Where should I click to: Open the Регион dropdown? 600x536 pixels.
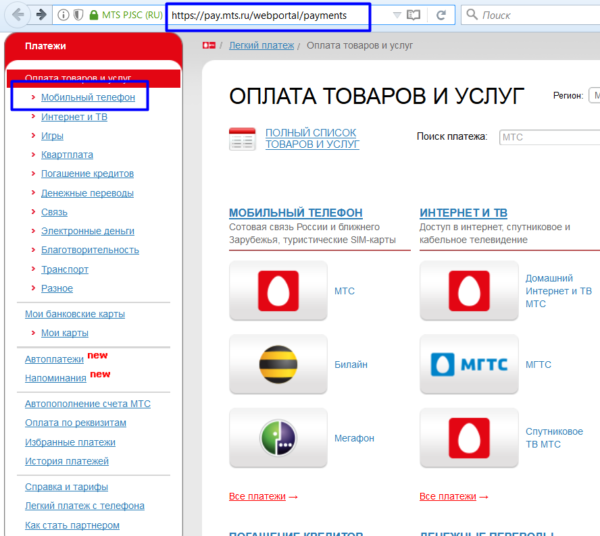point(594,96)
